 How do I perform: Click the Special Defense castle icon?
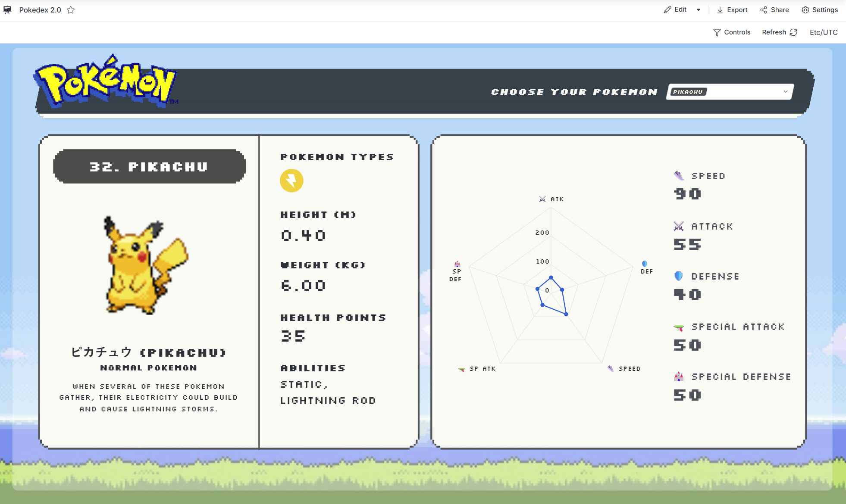click(679, 377)
